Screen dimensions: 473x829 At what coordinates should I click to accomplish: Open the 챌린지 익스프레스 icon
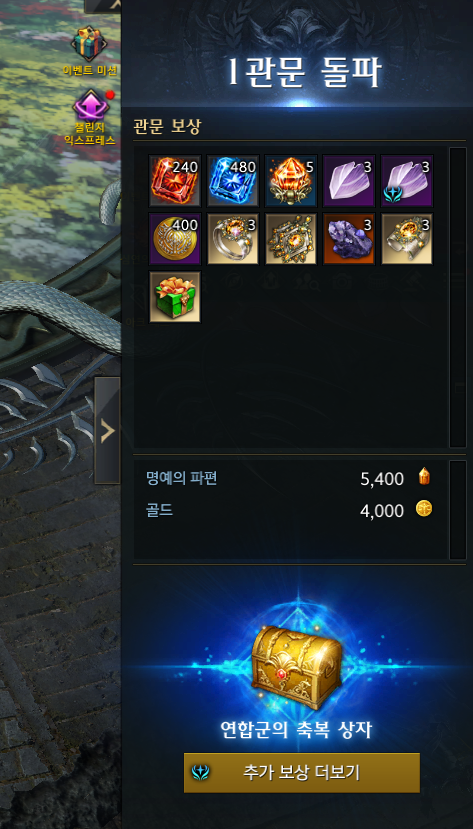point(89,106)
